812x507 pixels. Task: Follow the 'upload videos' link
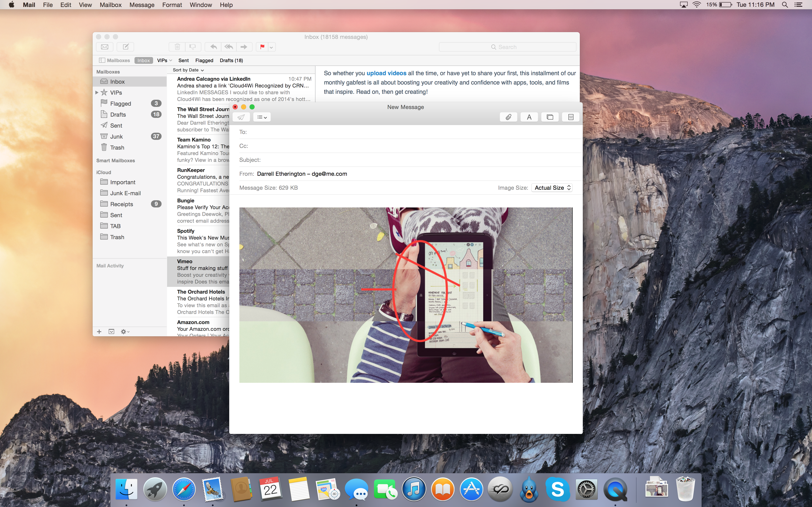[386, 73]
